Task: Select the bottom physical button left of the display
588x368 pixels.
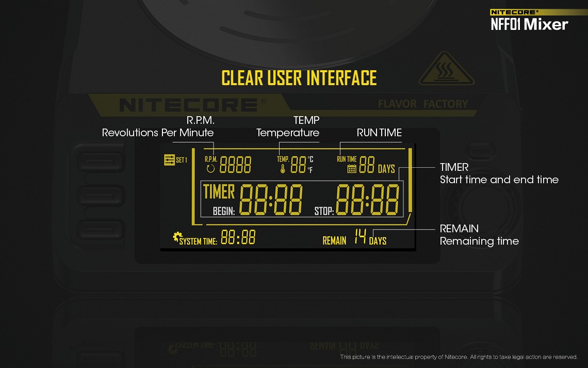Action: [101, 229]
